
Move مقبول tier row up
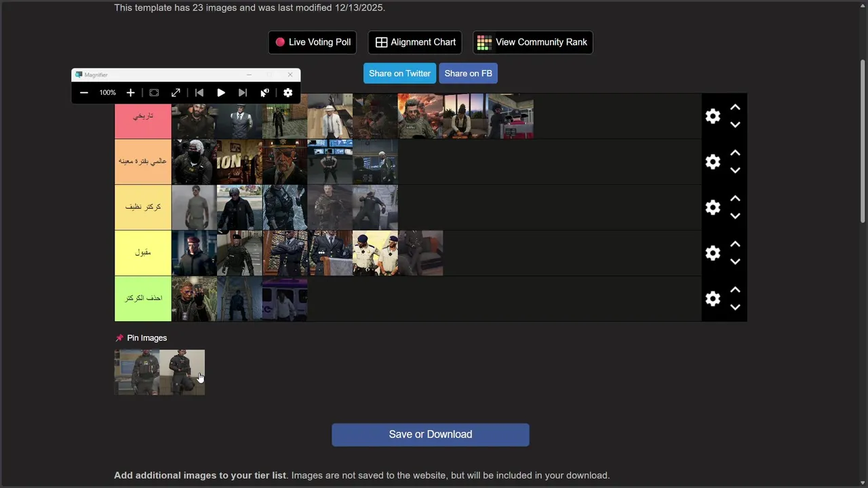tap(735, 244)
